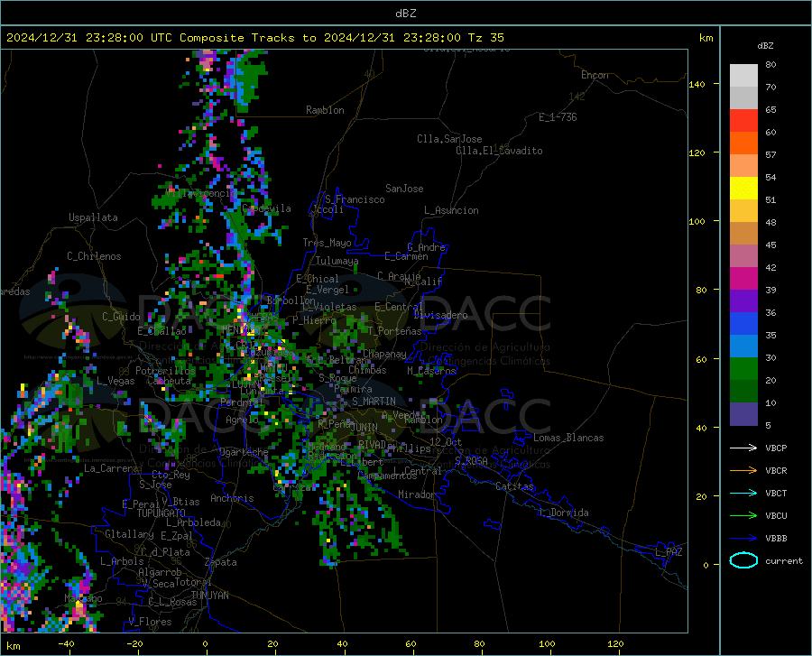Select the blue 35 dBZ color swatch
This screenshot has height=656, width=812.
click(x=743, y=324)
